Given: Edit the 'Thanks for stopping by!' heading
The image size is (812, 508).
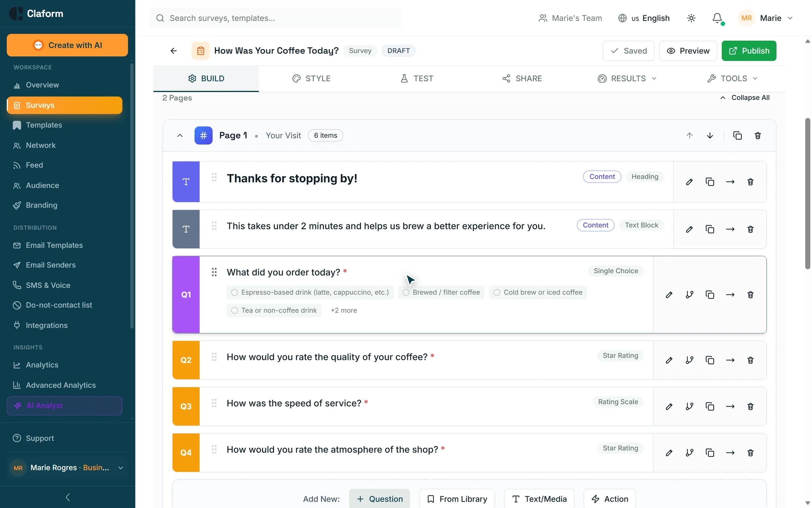Looking at the screenshot, I should coord(689,182).
